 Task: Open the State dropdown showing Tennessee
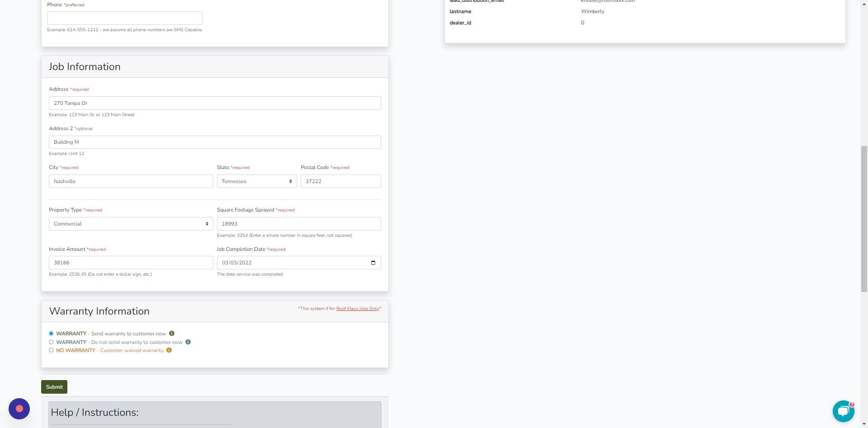pyautogui.click(x=257, y=181)
